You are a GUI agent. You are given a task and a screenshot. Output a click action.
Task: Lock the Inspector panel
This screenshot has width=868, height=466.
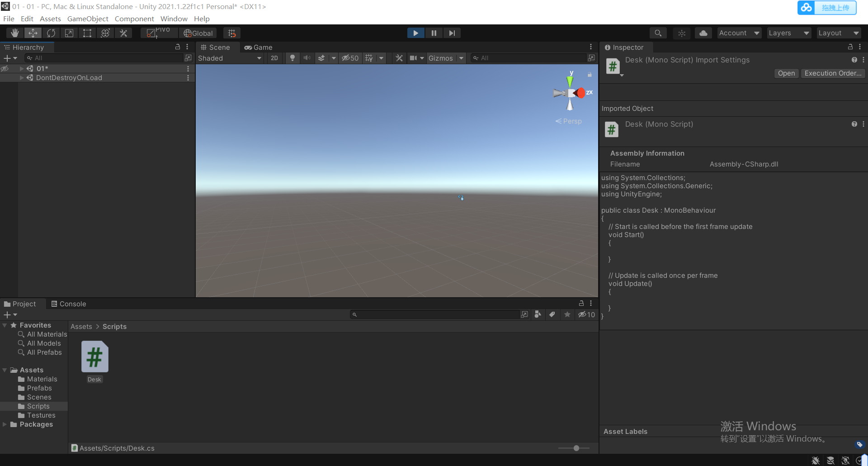(x=850, y=47)
